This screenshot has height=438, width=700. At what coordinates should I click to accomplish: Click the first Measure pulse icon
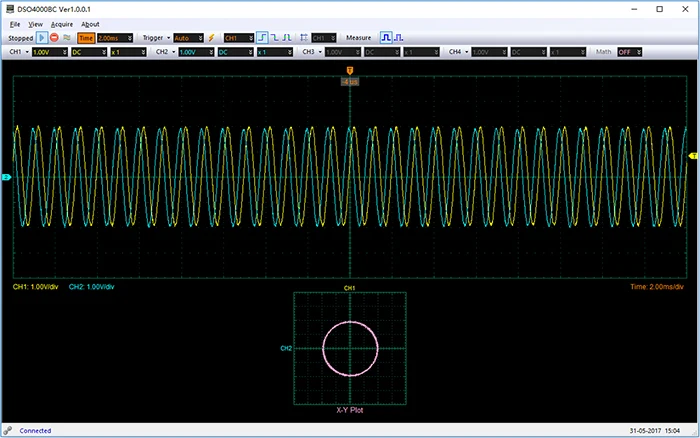[x=386, y=37]
